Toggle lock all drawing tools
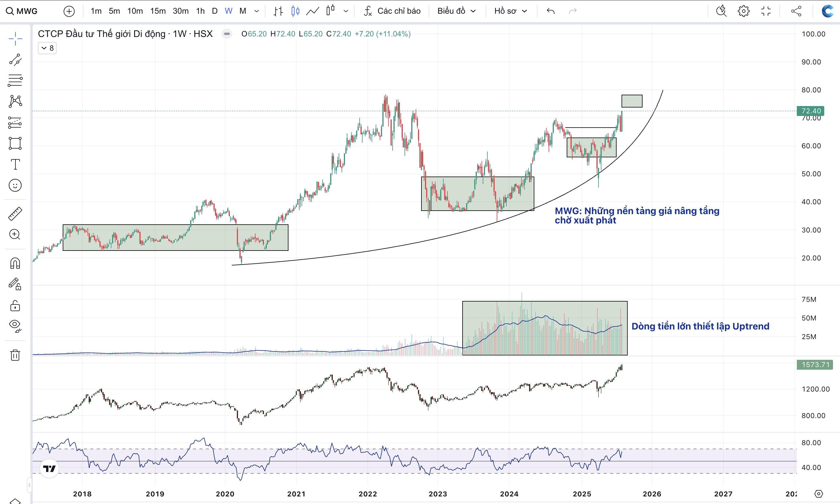Screen dimensions: 840x504 [x=15, y=306]
